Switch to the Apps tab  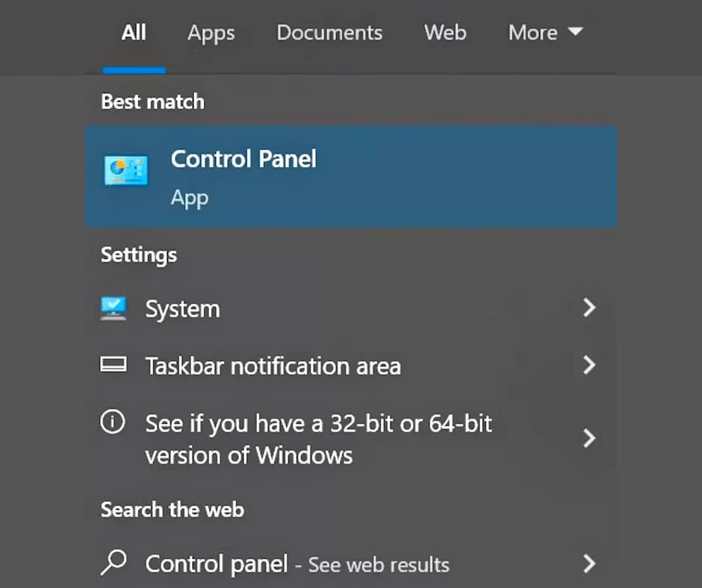[211, 32]
